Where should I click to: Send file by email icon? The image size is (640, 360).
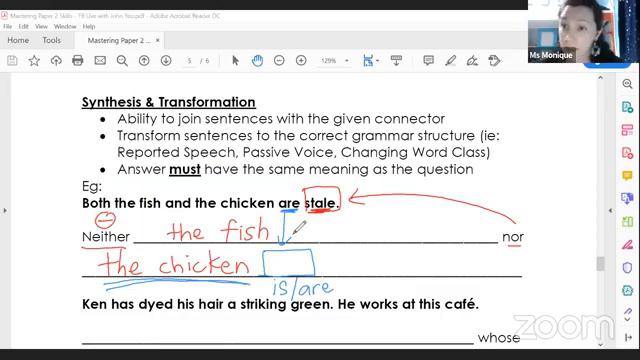tap(100, 61)
